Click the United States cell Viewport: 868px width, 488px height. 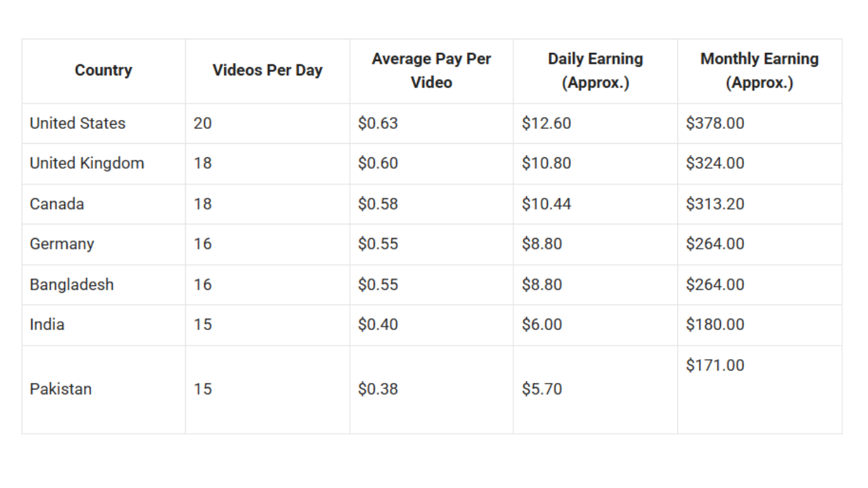tap(78, 123)
